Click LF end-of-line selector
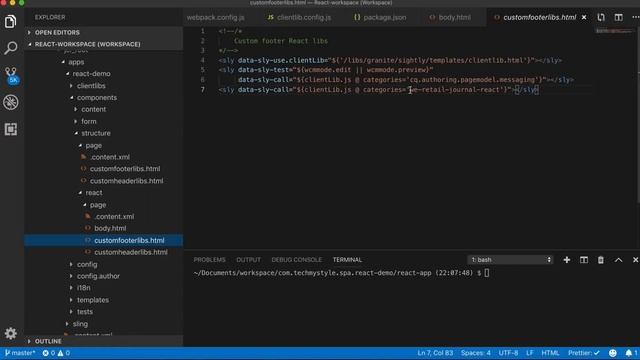 click(530, 353)
